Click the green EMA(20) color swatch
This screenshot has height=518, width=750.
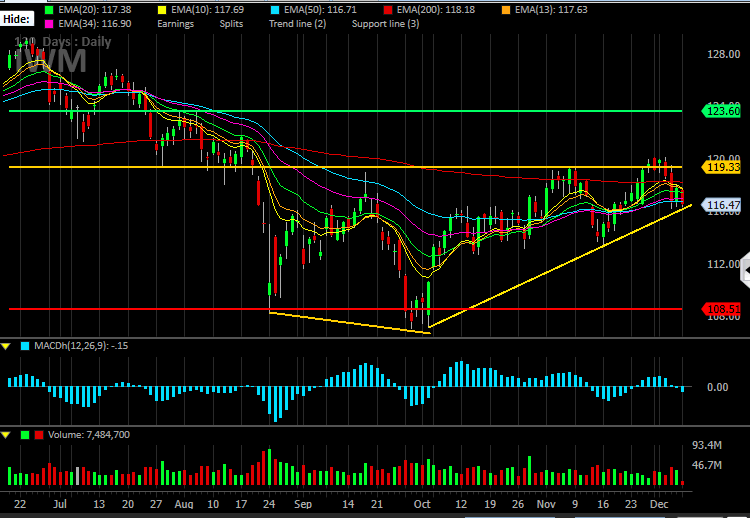coord(49,9)
